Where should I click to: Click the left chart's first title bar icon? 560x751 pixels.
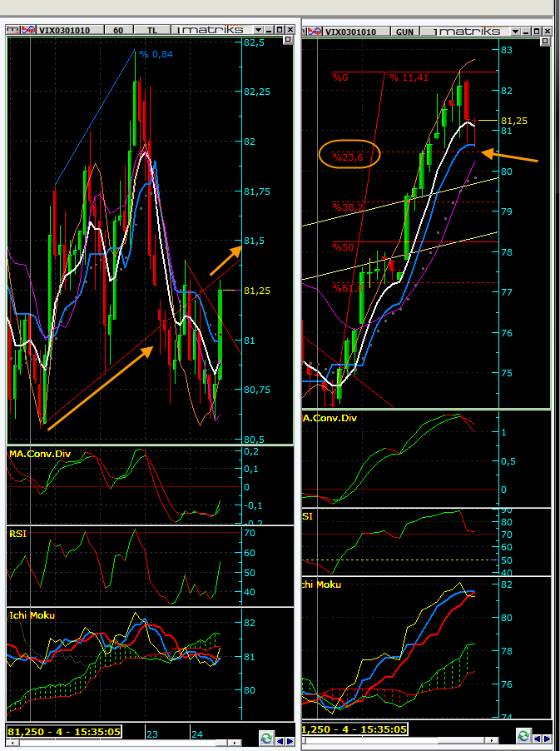pos(13,30)
